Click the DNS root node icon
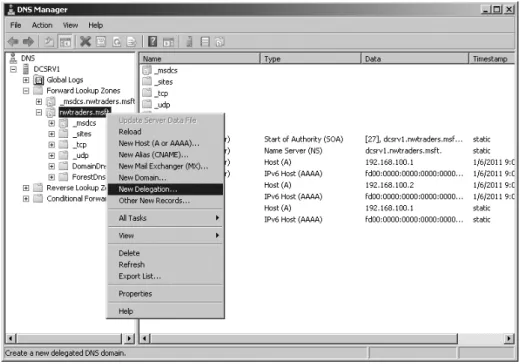Screen dimensions: 520x364 13,58
